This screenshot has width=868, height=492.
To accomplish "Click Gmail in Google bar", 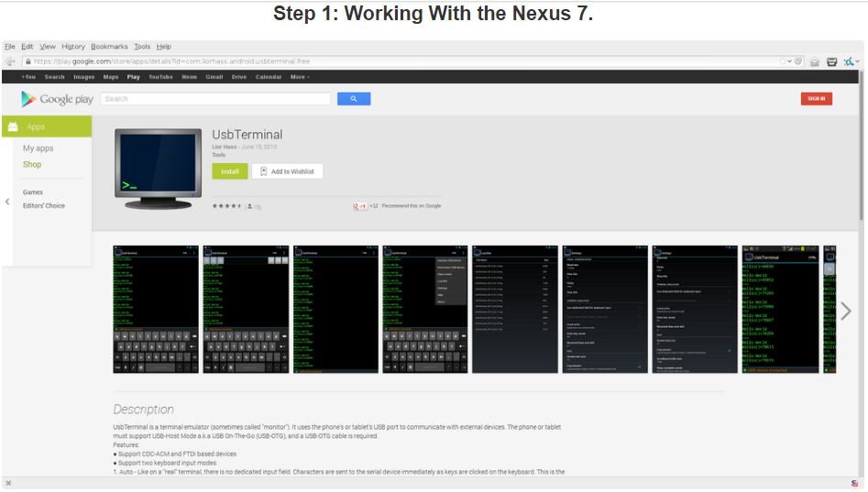I will tap(214, 77).
